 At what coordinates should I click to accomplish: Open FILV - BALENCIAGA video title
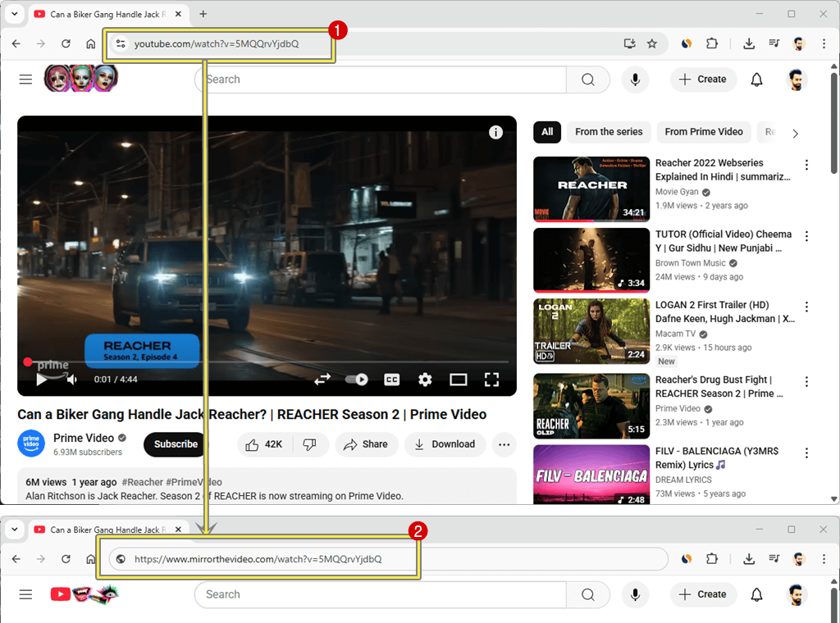[x=717, y=458]
